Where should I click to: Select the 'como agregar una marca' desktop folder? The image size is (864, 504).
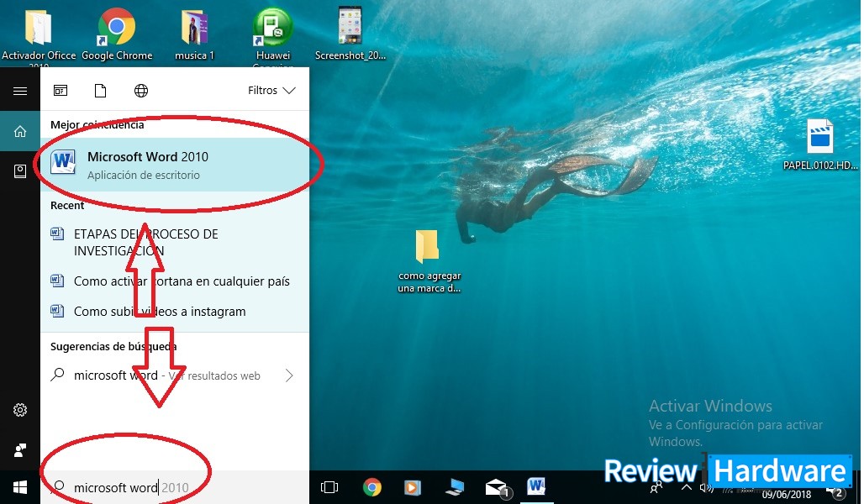click(x=429, y=261)
